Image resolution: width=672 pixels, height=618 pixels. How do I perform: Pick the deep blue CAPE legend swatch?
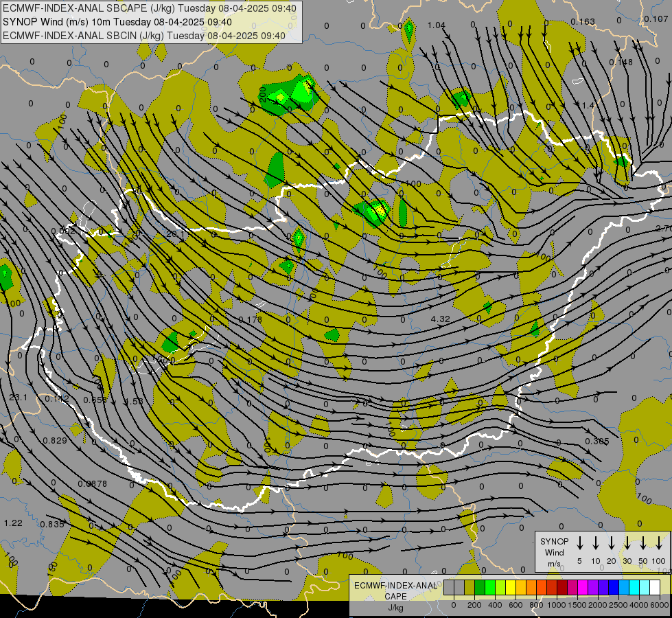tap(613, 588)
